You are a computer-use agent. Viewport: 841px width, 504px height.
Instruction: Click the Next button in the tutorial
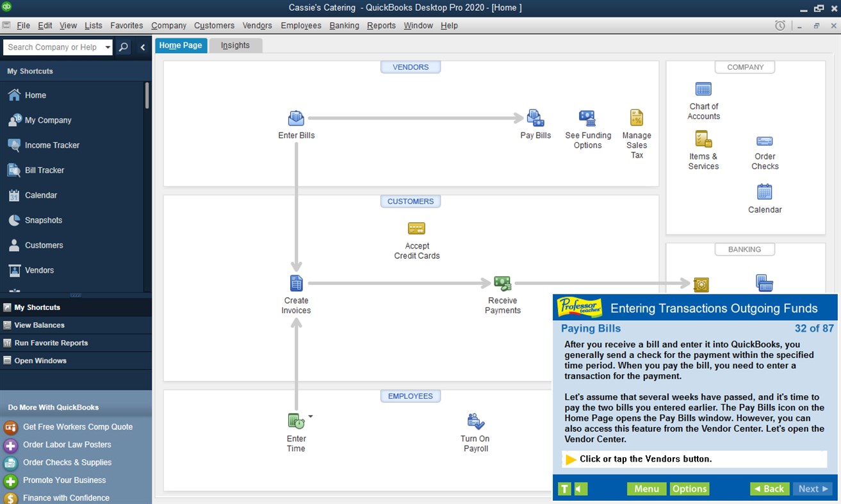click(812, 489)
